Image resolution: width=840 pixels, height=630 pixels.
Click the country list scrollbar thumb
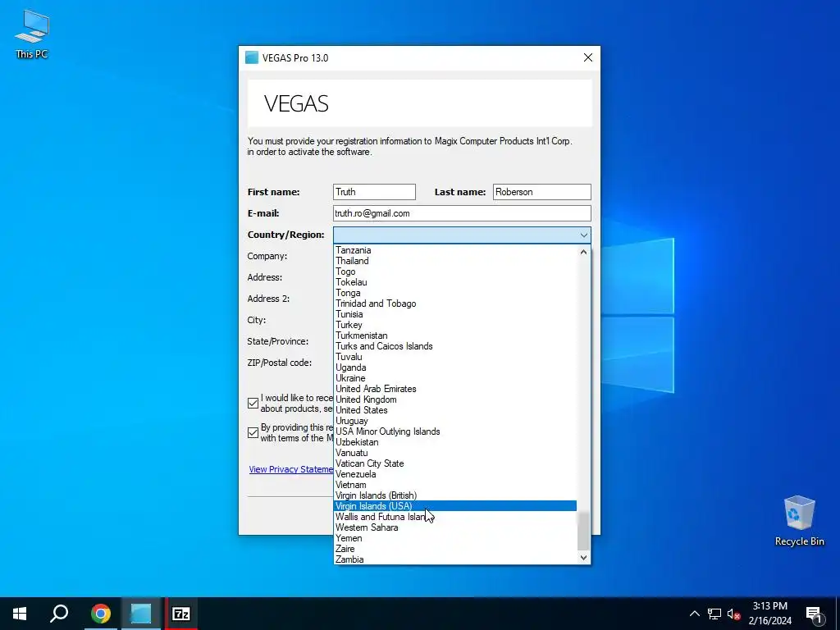click(x=583, y=531)
